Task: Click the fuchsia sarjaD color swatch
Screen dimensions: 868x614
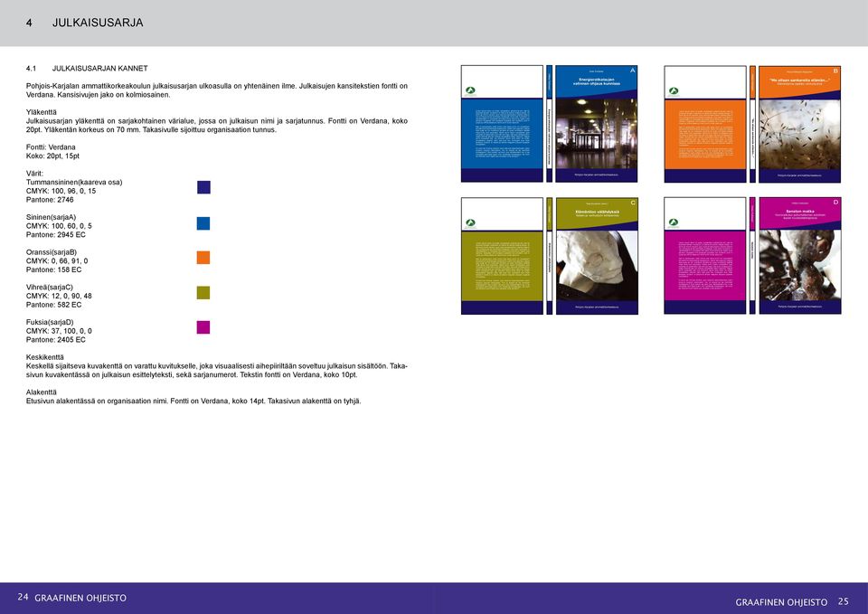Action: [x=203, y=327]
